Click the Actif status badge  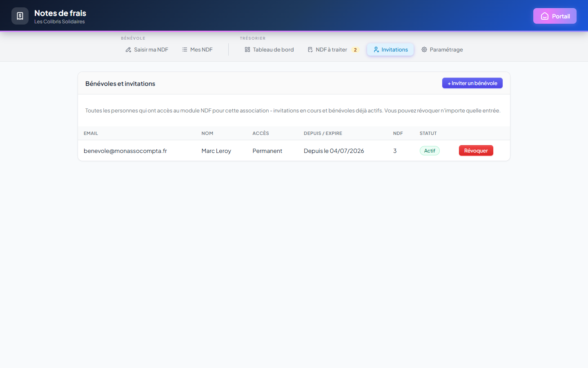coord(430,150)
